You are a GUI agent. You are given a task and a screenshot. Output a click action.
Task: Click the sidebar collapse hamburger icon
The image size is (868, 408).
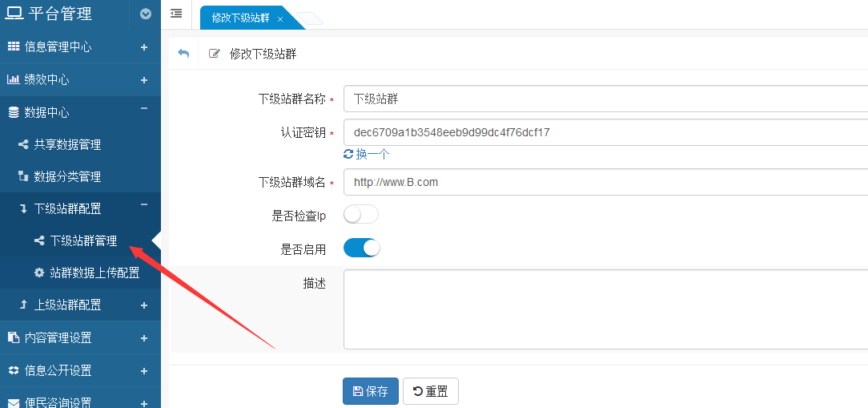176,14
